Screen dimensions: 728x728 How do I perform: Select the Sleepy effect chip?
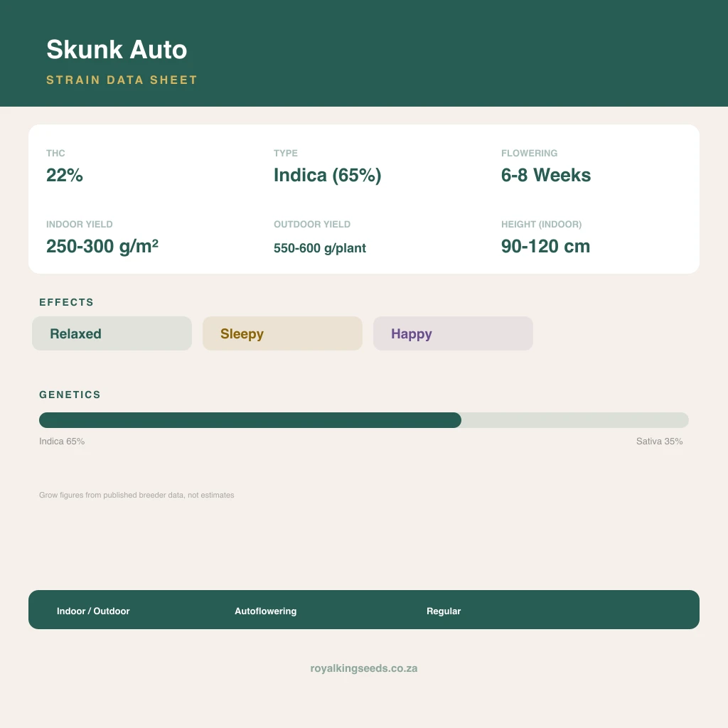pyautogui.click(x=282, y=333)
